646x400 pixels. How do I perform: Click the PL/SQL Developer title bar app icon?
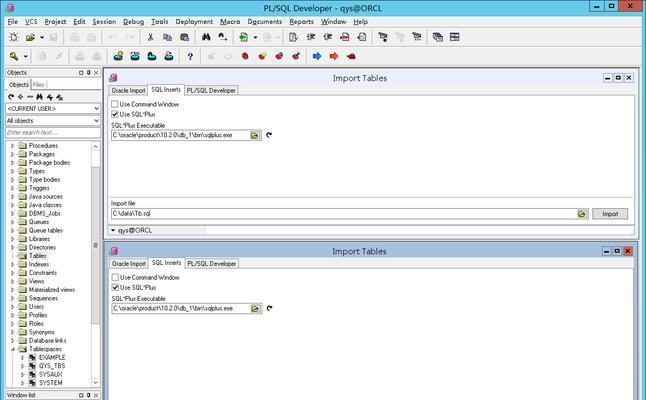pos(9,7)
